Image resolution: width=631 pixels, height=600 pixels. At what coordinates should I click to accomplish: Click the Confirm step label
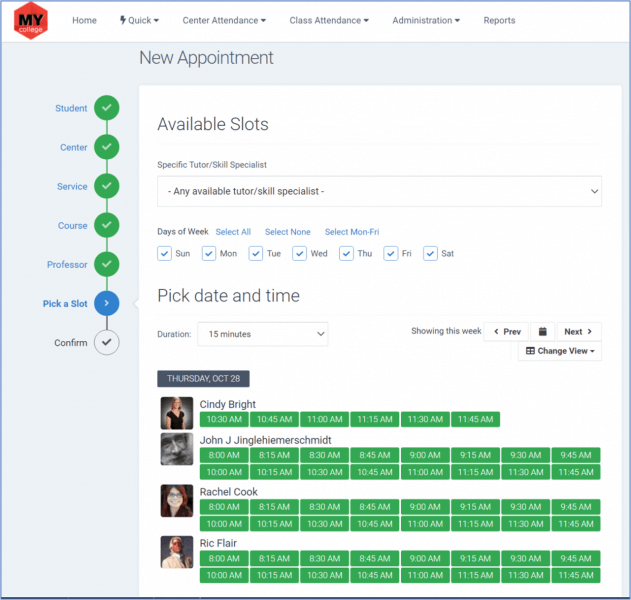(x=71, y=343)
